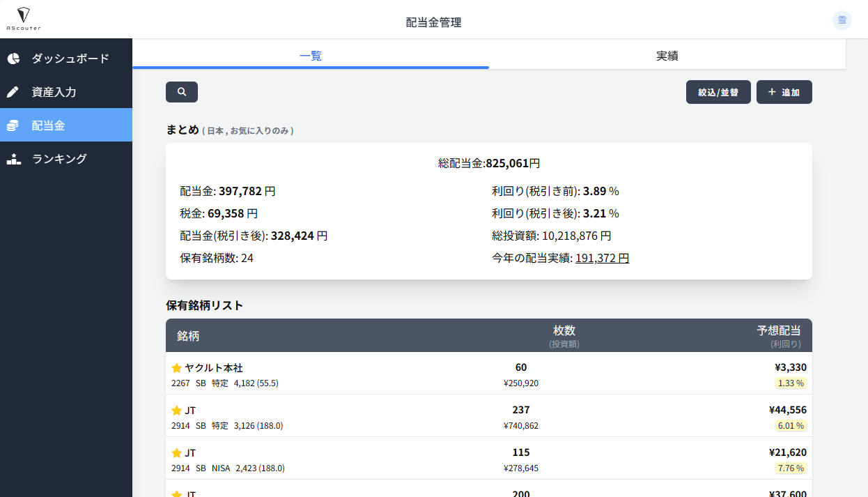Click details 2267 SB 特定 4,182 (55.5)

[x=225, y=383]
